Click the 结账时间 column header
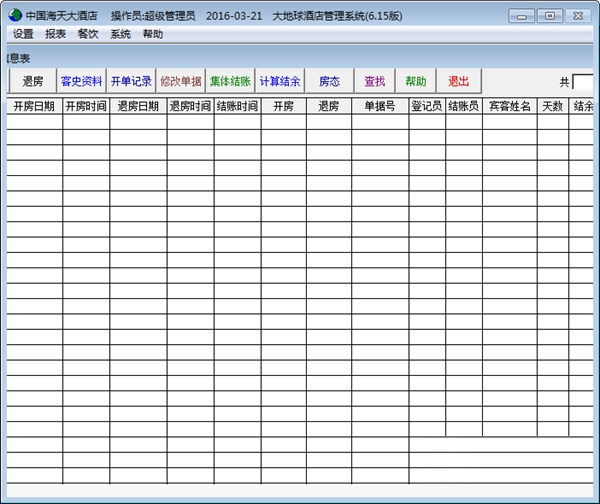This screenshot has height=504, width=600. [x=237, y=106]
